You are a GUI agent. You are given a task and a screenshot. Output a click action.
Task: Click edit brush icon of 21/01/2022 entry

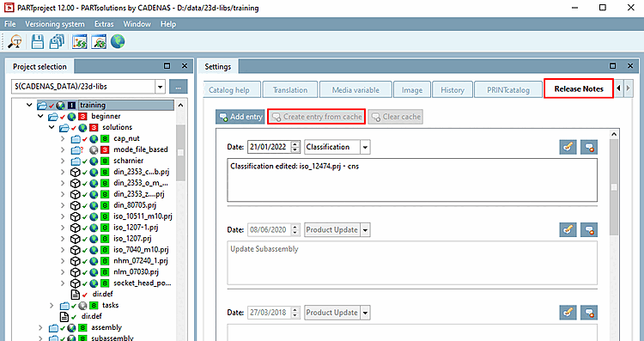click(568, 147)
